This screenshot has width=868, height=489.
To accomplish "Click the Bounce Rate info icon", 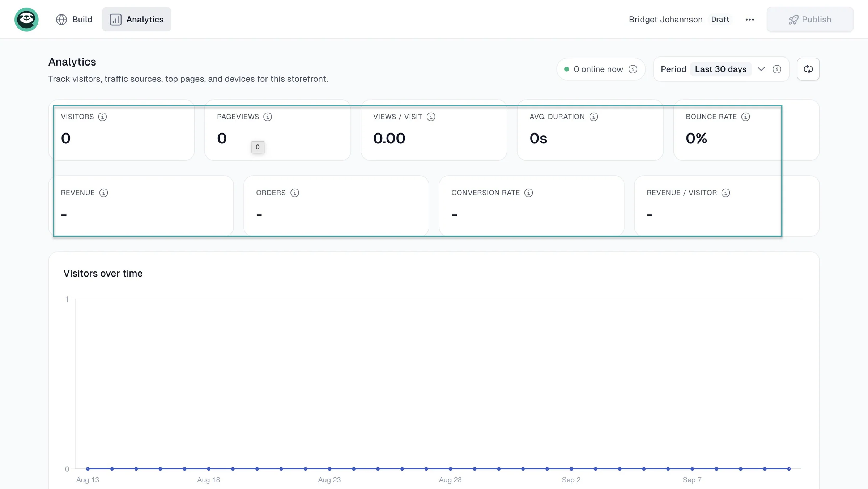I will pyautogui.click(x=745, y=117).
